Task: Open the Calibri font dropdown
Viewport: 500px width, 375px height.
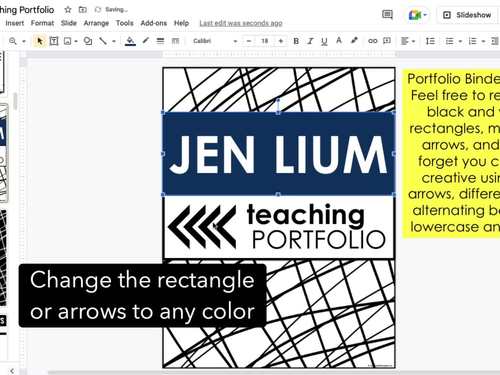Action: pos(215,41)
